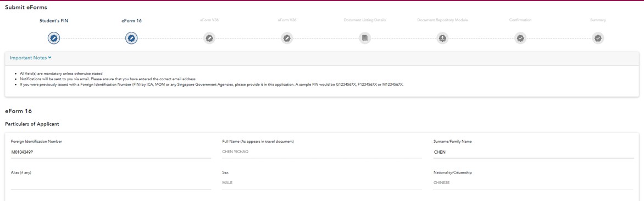644x201 pixels.
Task: Focus the Full Name field showing CHEN YICHAO
Action: [x=322, y=152]
